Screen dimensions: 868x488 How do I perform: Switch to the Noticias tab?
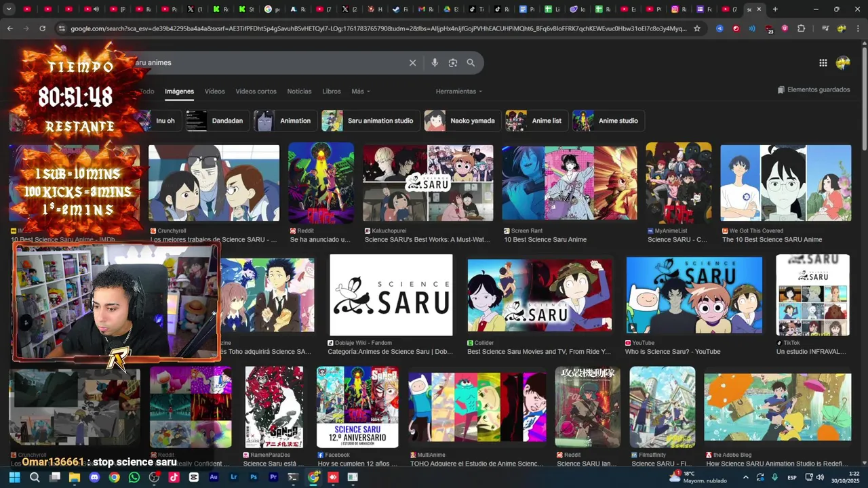299,91
